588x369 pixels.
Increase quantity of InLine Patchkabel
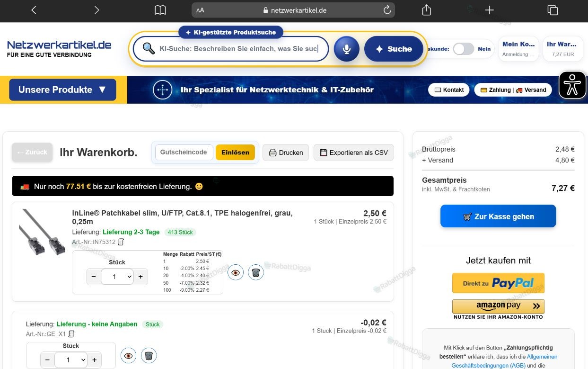point(140,277)
